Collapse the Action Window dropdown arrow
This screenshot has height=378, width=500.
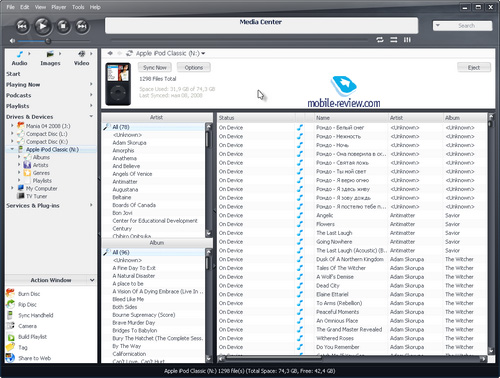[92, 280]
